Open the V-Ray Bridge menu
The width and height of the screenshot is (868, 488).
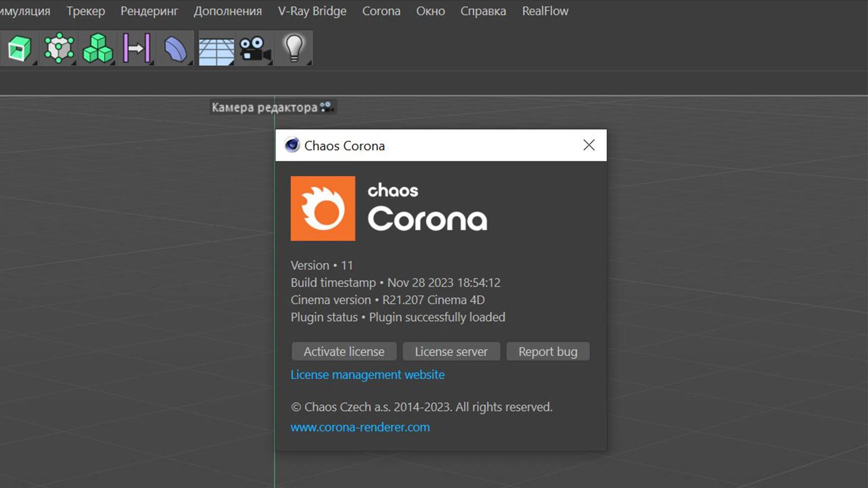312,11
